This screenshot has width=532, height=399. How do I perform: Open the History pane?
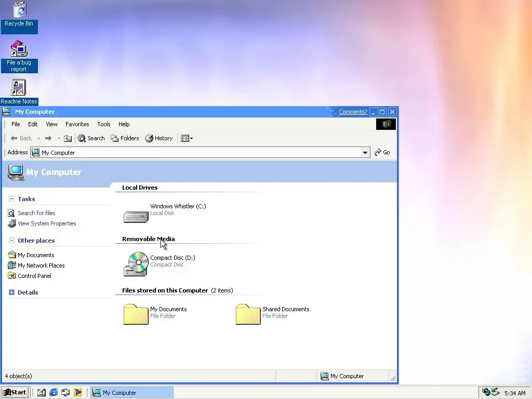click(x=159, y=138)
